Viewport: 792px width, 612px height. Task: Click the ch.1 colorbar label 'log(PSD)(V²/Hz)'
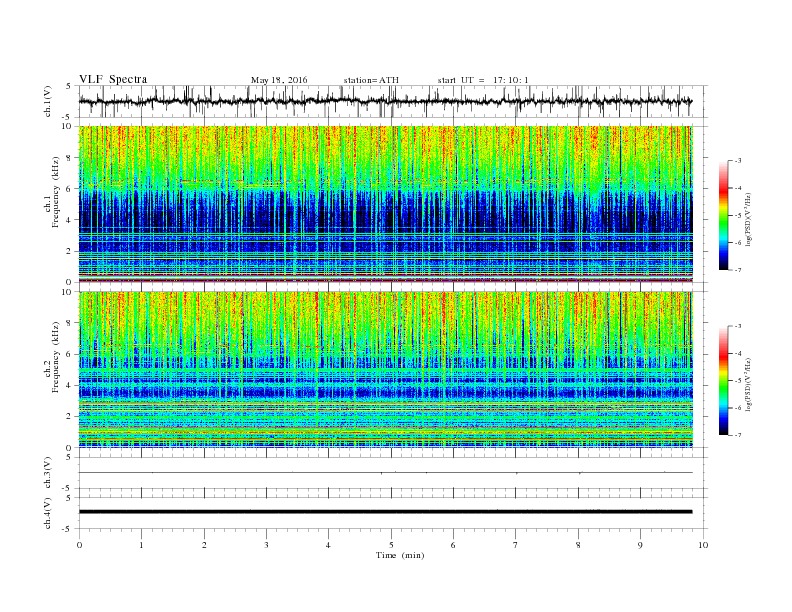pyautogui.click(x=748, y=219)
